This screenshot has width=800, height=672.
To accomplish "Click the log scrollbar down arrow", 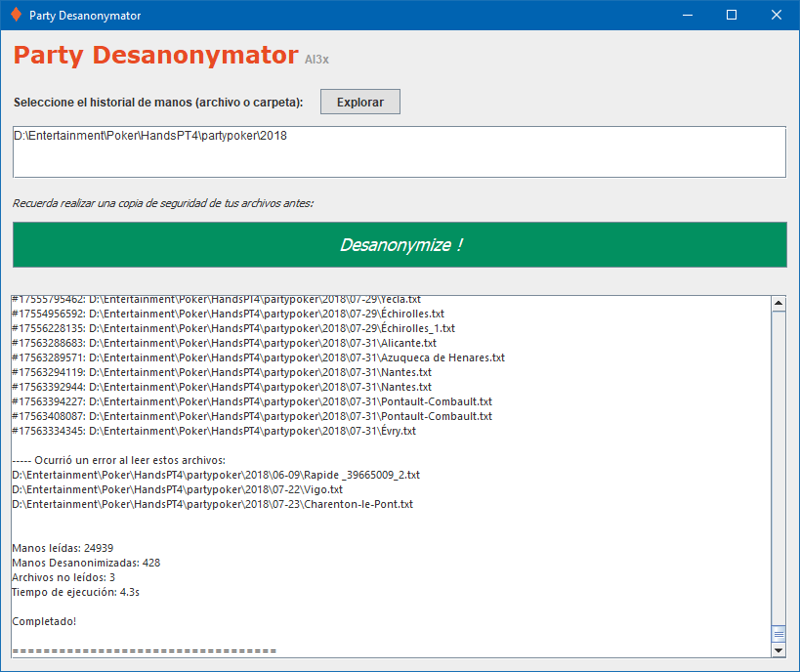I will click(x=779, y=651).
